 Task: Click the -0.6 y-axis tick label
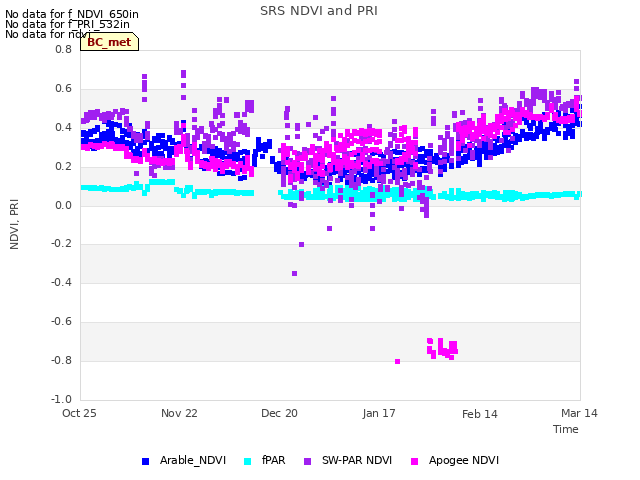pos(61,322)
